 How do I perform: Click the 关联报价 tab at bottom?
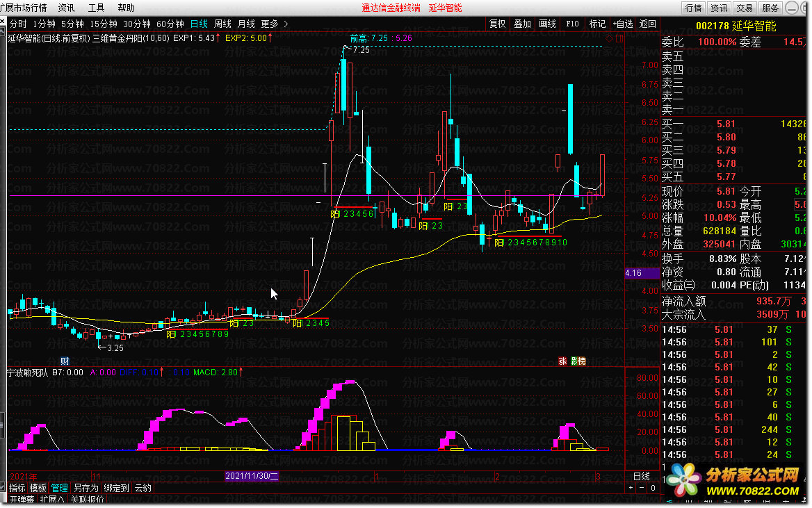coord(88,499)
